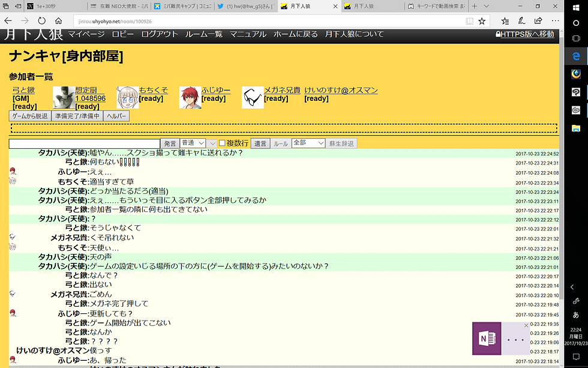
Task: Follow the HTTPS版へ移動 link
Action: click(524, 34)
